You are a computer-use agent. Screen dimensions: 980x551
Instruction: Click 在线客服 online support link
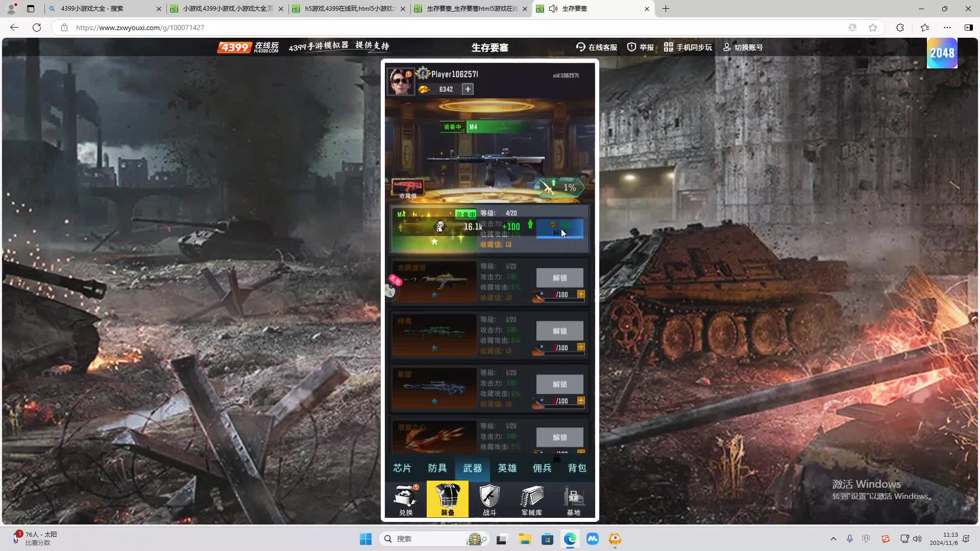click(x=596, y=47)
